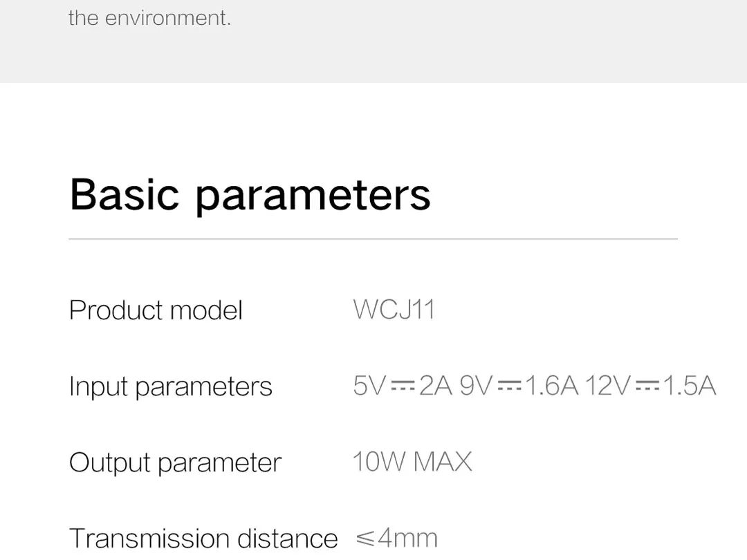Click the 12V input voltage text
The height and width of the screenshot is (560, 747).
(608, 386)
